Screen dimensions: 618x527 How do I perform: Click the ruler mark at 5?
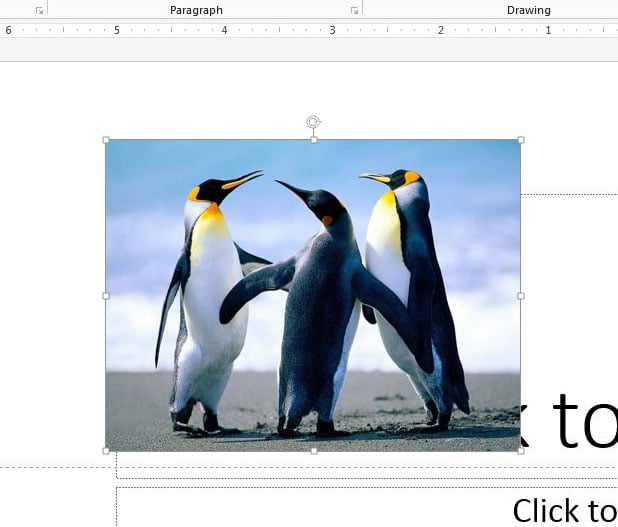116,30
